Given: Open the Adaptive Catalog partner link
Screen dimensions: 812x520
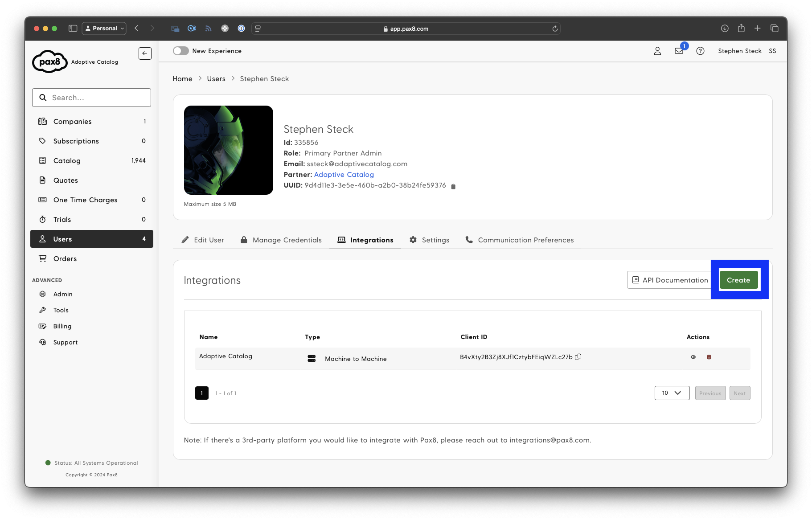Looking at the screenshot, I should coord(344,175).
